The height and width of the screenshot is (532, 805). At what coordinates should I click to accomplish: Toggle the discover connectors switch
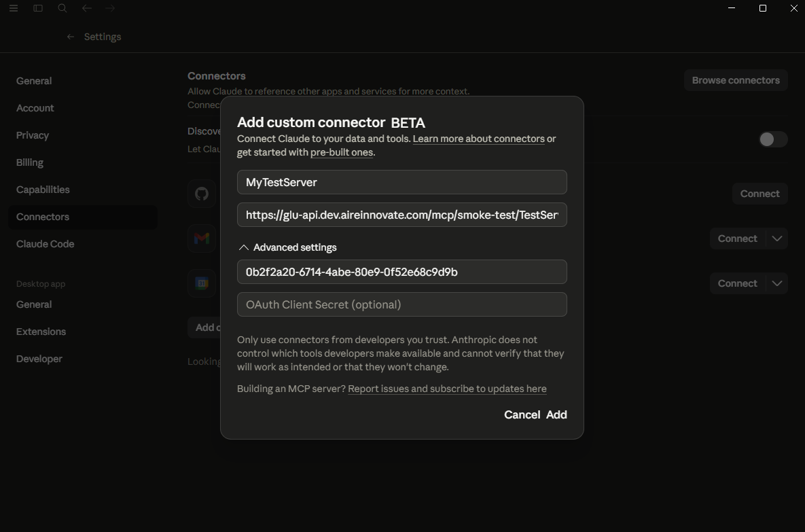773,139
